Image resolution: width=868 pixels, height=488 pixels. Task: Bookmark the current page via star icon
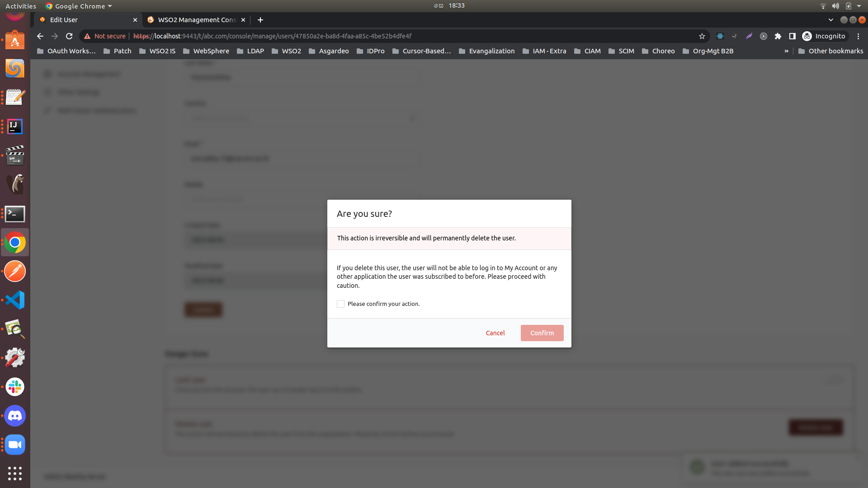pos(701,36)
